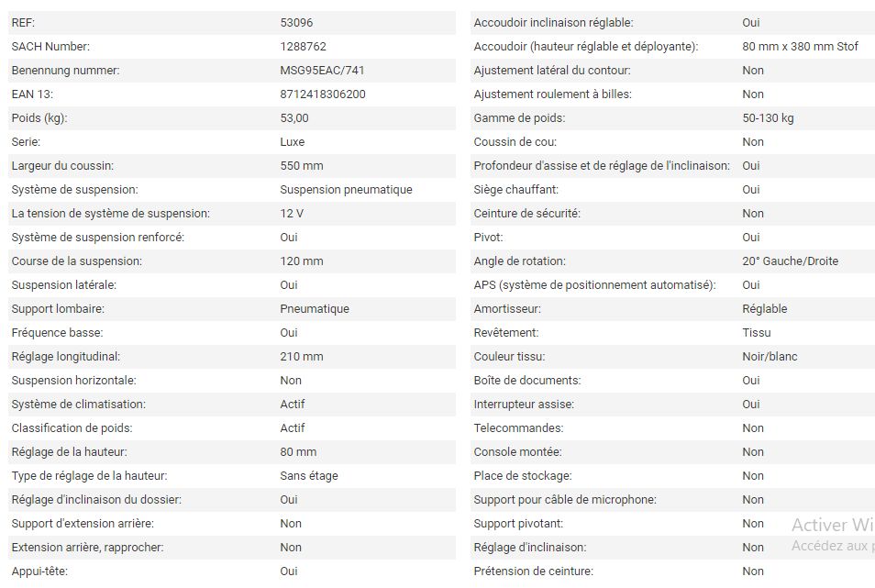The image size is (875, 588).
Task: Select the Système de climatisation label
Action: (x=79, y=404)
